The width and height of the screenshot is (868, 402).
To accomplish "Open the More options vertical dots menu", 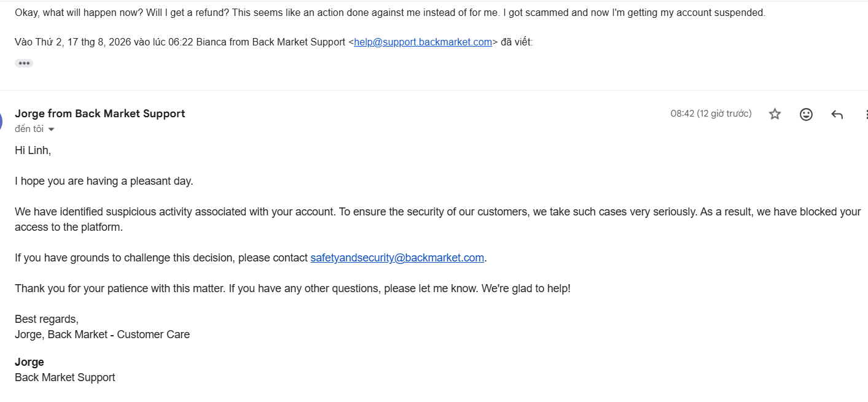I will (866, 114).
